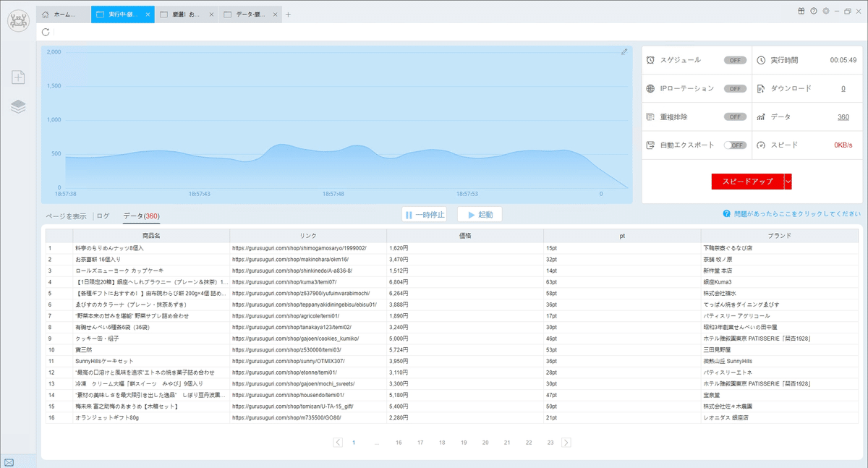
Task: Open the ページを表示 view
Action: (66, 216)
